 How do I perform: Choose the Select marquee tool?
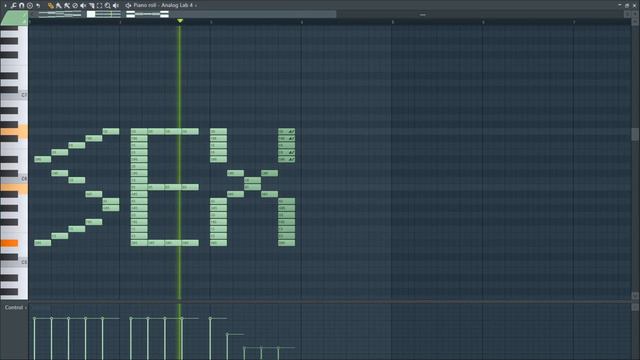pyautogui.click(x=99, y=6)
